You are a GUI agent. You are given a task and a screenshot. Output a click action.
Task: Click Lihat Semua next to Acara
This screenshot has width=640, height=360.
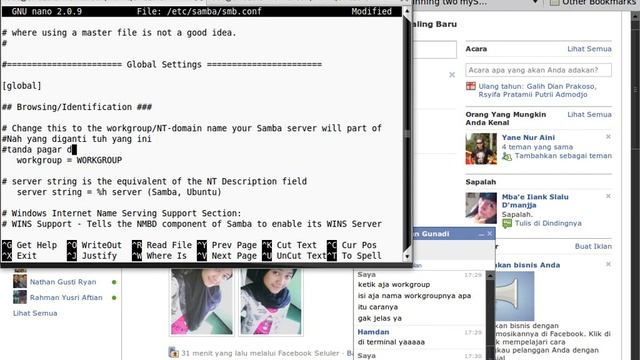589,49
